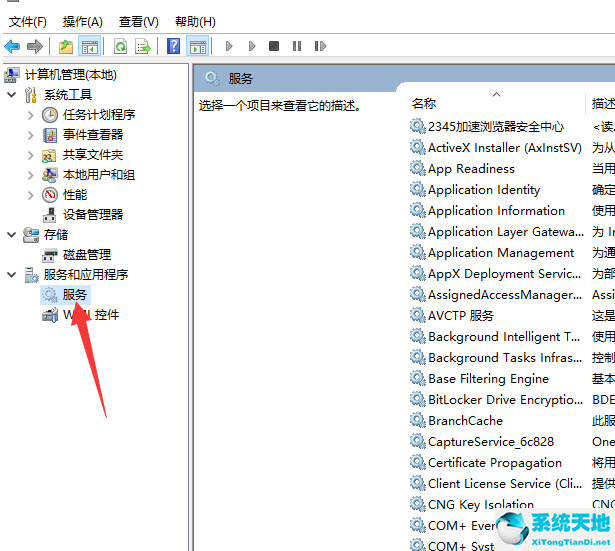Image resolution: width=615 pixels, height=551 pixels.
Task: Click the 服务和应用程序 tree label
Action: coord(86,275)
